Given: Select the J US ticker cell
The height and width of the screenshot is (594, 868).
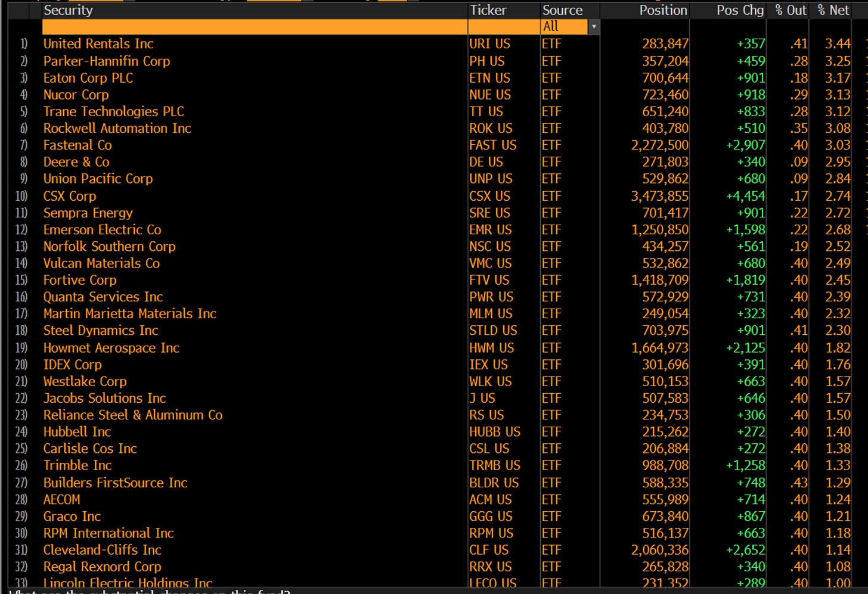Looking at the screenshot, I should pyautogui.click(x=482, y=398).
